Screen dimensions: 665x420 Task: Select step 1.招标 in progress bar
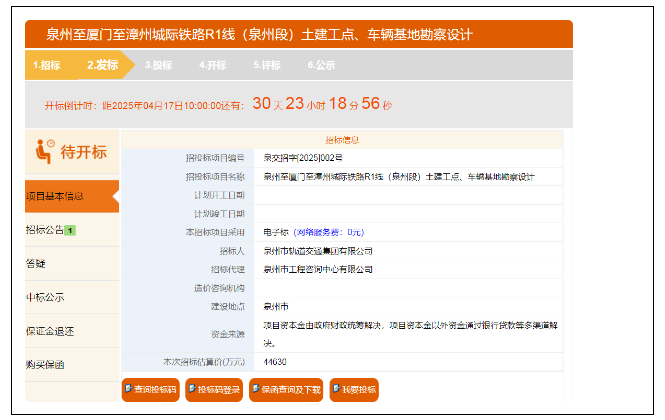[x=46, y=65]
